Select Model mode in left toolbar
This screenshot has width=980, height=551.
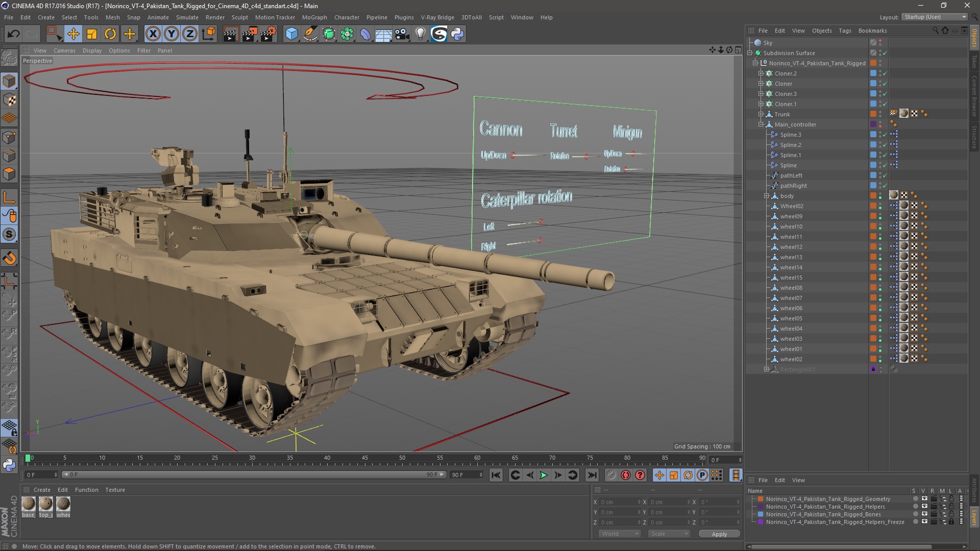click(x=9, y=81)
